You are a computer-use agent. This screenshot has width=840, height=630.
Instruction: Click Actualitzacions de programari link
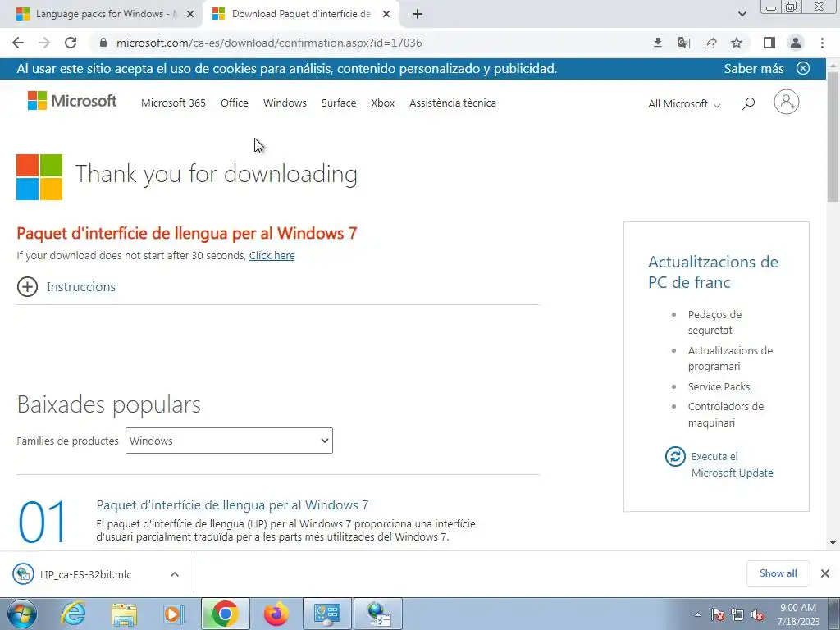730,358
